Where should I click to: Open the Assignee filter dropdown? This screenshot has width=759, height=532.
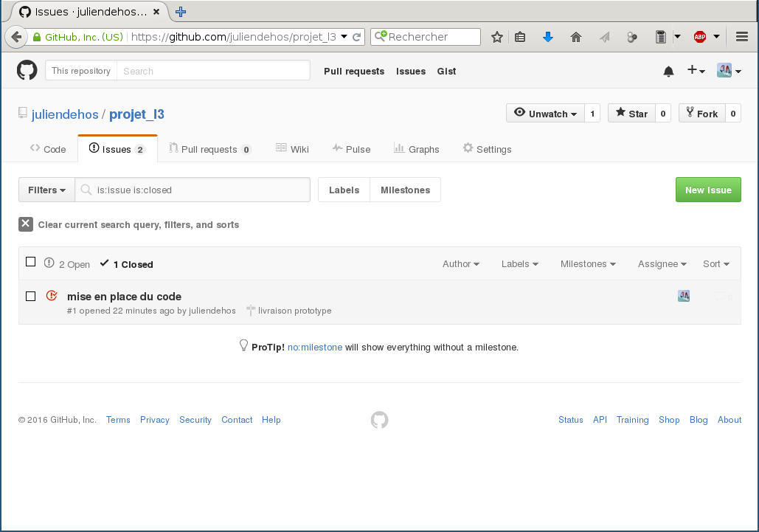click(662, 264)
